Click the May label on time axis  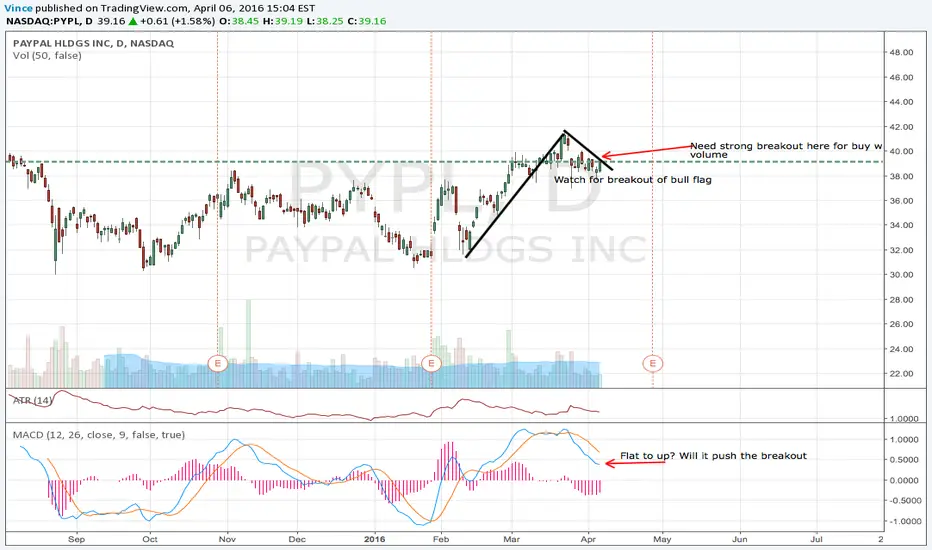(x=662, y=539)
